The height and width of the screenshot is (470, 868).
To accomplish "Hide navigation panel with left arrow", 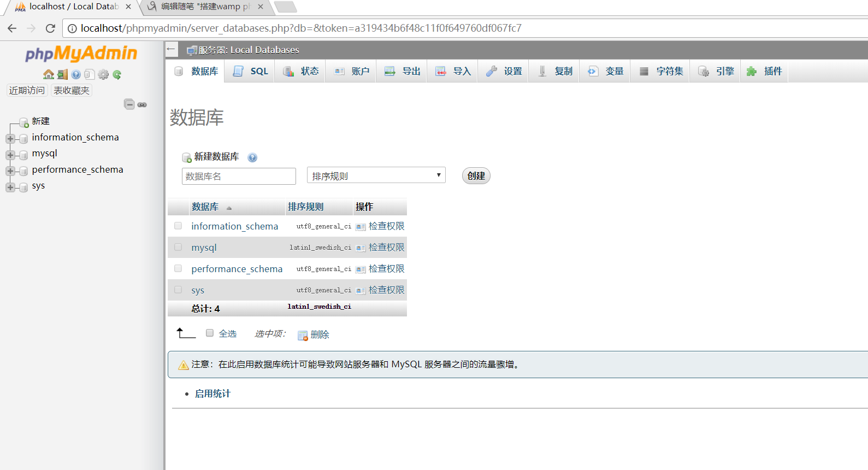I will tap(171, 49).
